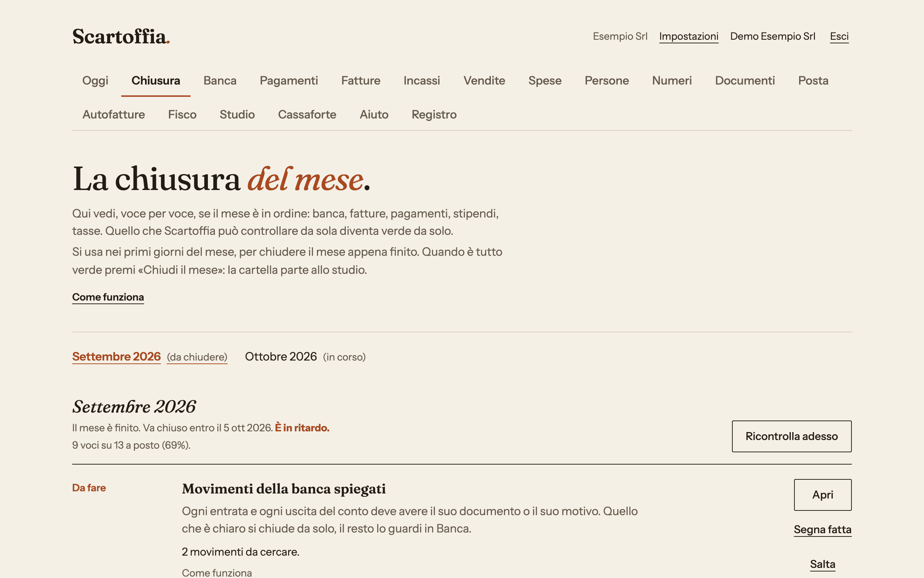Open Cassaforte
The height and width of the screenshot is (578, 924).
point(307,115)
